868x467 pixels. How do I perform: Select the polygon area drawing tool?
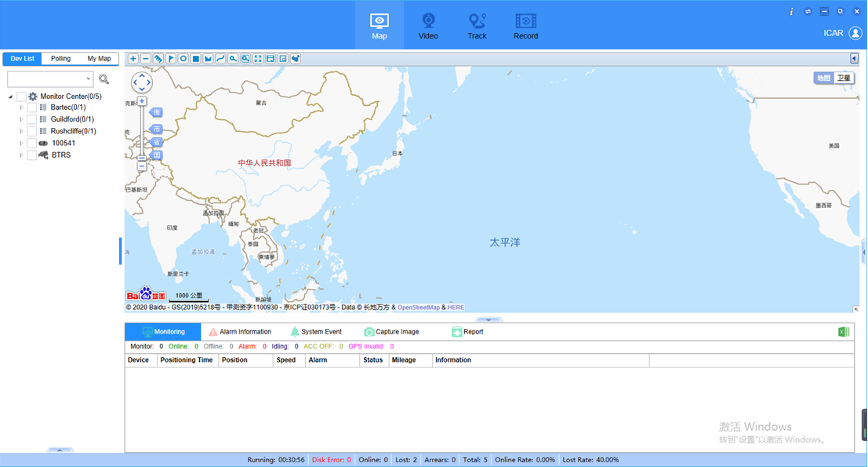point(208,59)
